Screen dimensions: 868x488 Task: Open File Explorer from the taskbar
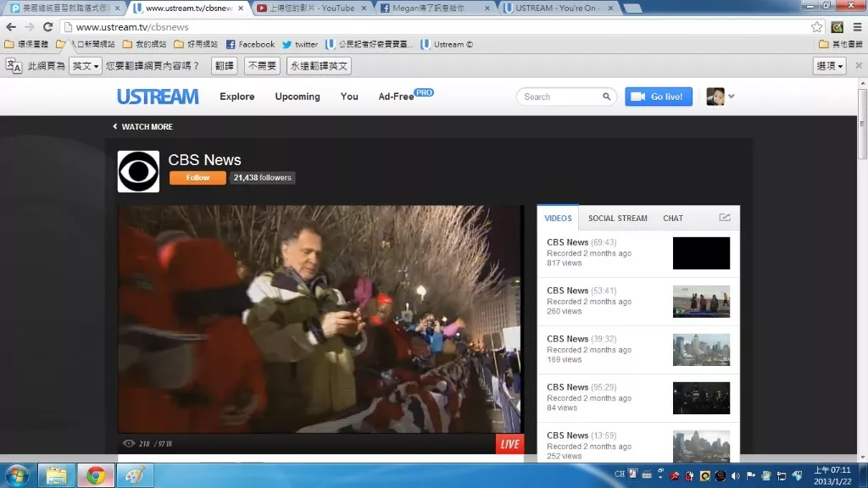pyautogui.click(x=56, y=475)
